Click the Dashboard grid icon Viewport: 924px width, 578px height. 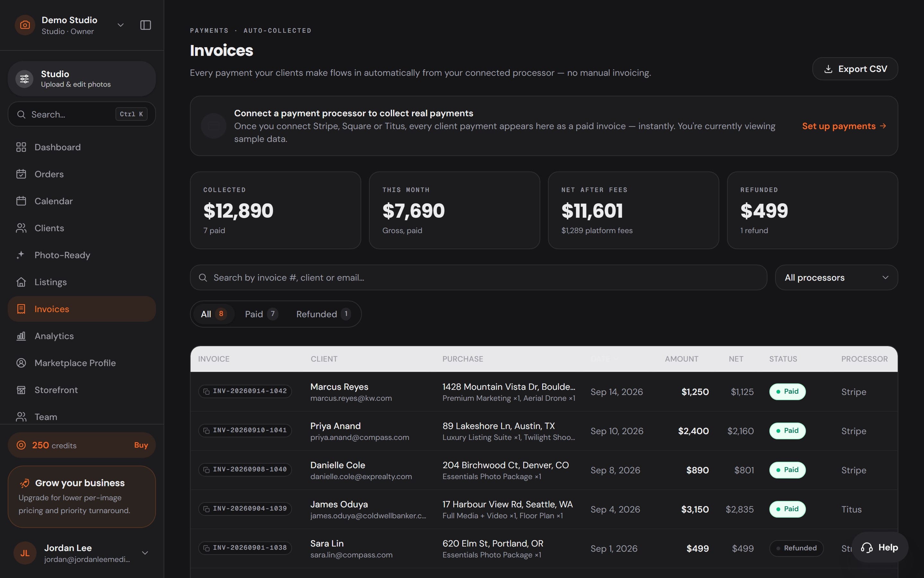[x=21, y=147]
